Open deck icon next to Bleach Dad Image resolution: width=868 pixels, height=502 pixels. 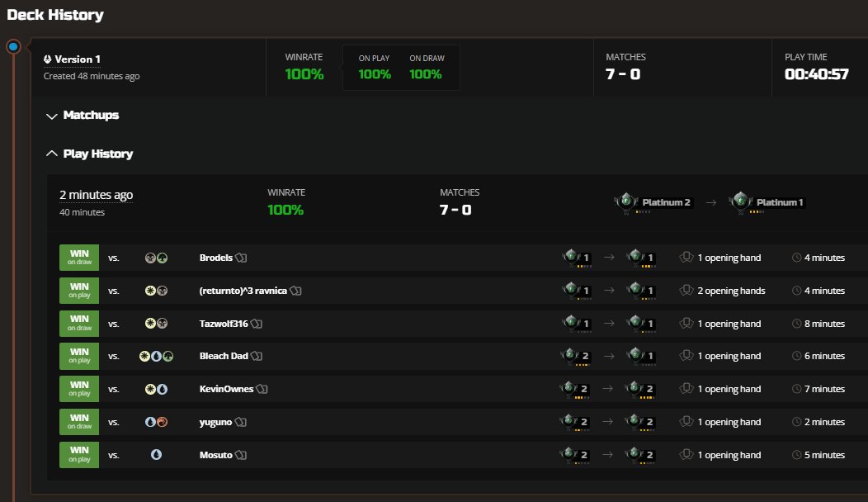coord(257,356)
